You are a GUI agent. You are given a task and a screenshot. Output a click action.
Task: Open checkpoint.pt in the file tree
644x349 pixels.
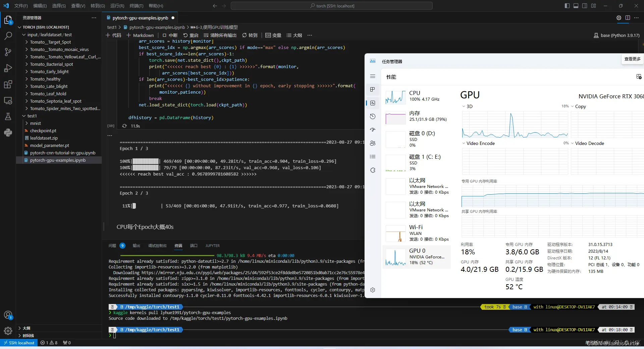tap(43, 131)
